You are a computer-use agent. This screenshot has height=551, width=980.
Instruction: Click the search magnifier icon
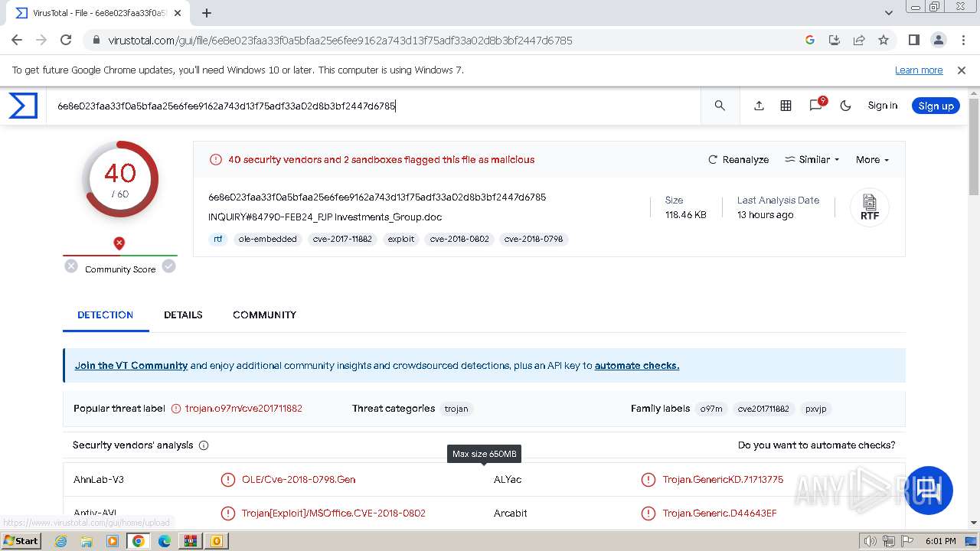pos(720,106)
